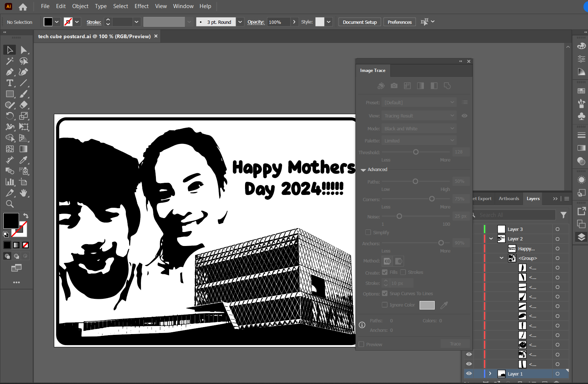Click the Preferences button
Viewport: 588px width, 384px height.
(399, 22)
